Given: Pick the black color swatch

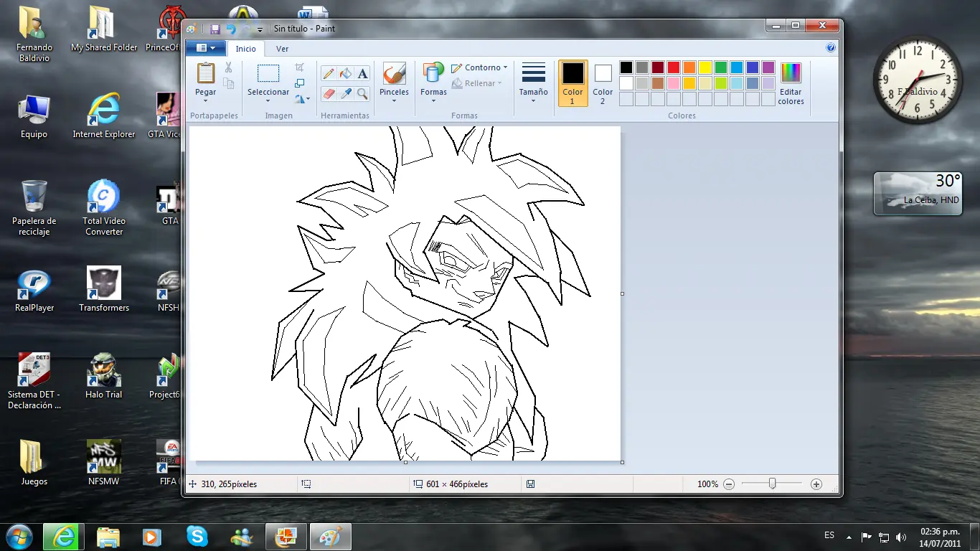Looking at the screenshot, I should pyautogui.click(x=626, y=67).
